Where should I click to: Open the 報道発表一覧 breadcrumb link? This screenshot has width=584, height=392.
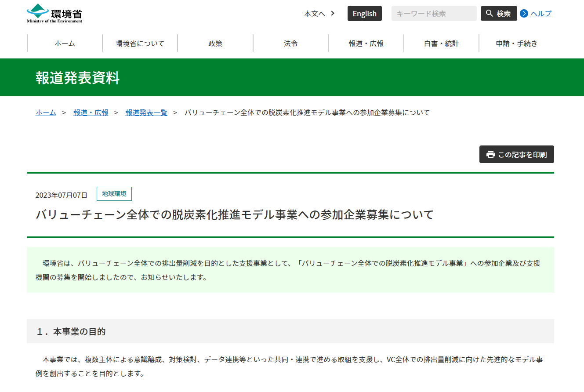(146, 113)
